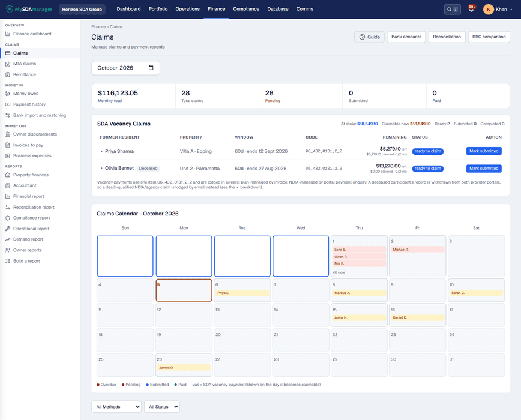Switch organisation via Horizon SDA Group
Viewport: 521px width, 420px height.
[x=82, y=9]
